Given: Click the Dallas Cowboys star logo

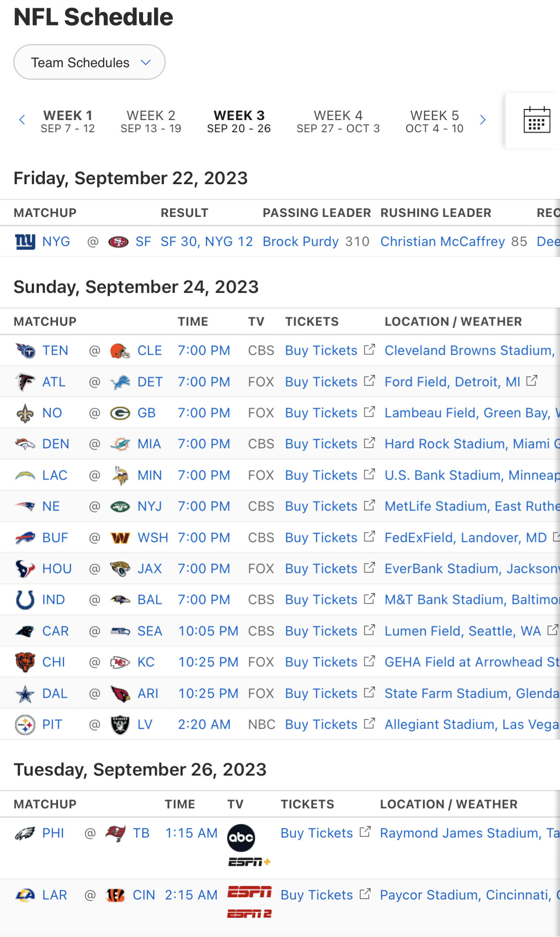Looking at the screenshot, I should click(25, 693).
